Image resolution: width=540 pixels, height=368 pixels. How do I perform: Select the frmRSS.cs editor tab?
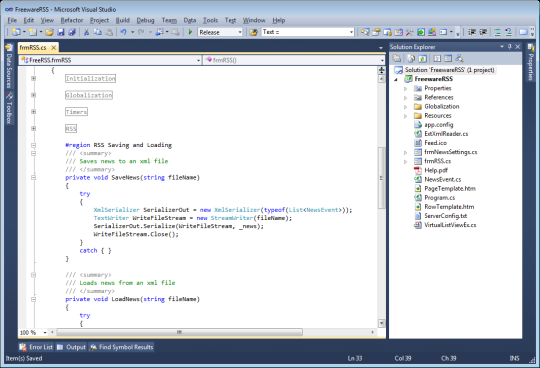33,47
